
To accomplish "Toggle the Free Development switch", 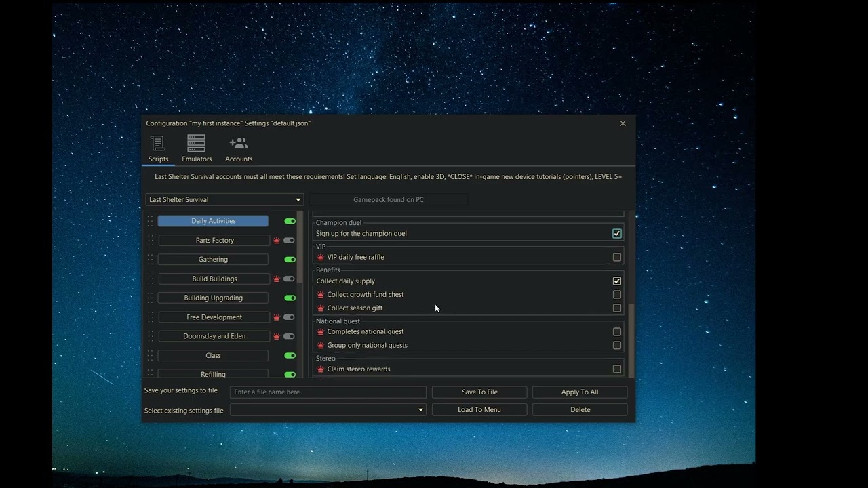I will point(289,317).
